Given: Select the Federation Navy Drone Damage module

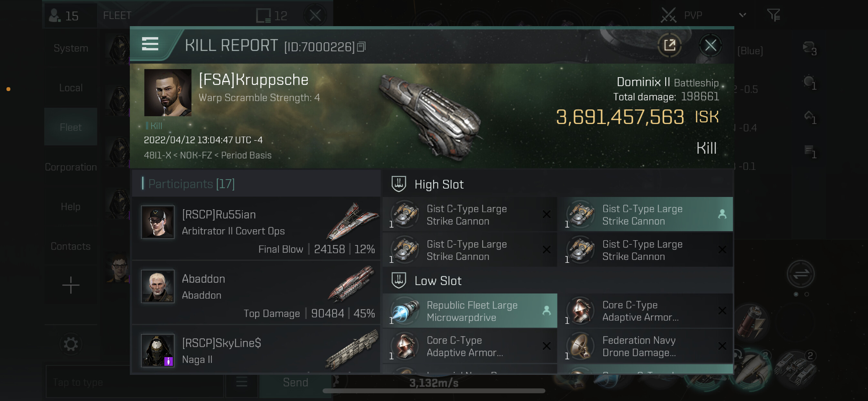Looking at the screenshot, I should 645,346.
